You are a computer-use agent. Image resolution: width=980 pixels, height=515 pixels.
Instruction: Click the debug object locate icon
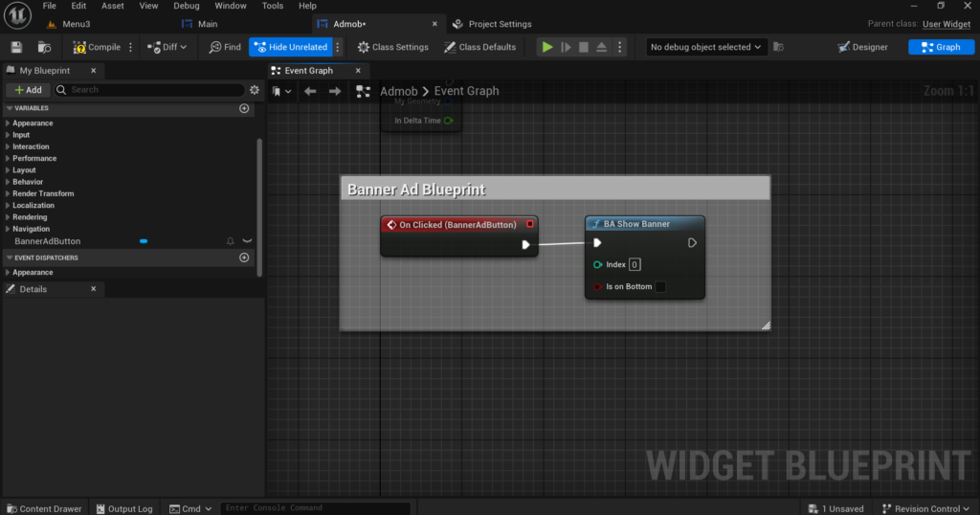click(778, 47)
